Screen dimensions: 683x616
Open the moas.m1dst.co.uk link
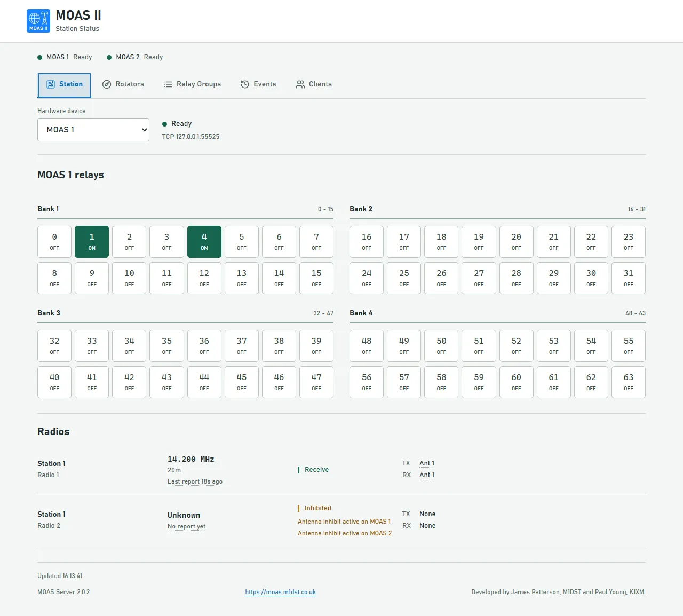(281, 592)
